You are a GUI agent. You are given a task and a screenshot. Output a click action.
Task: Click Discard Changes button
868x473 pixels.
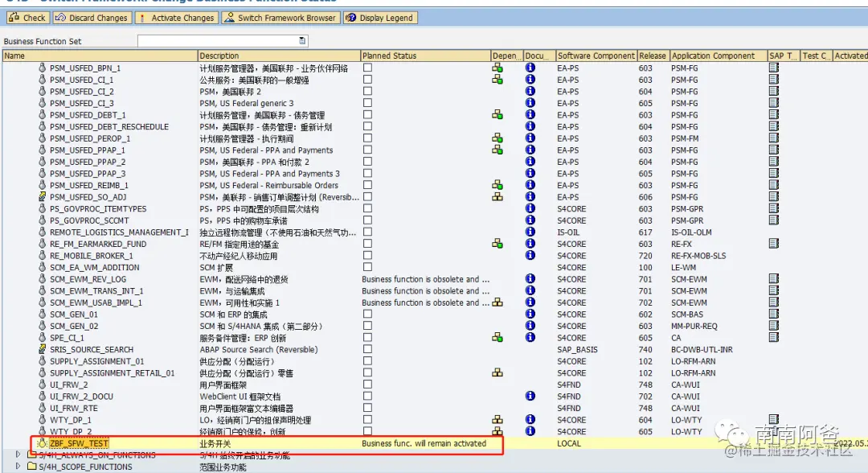click(92, 18)
